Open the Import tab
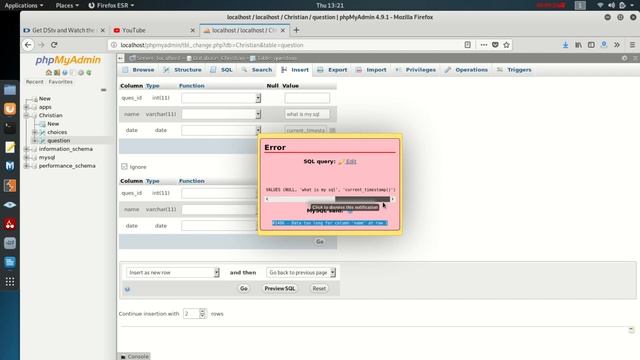Image resolution: width=640 pixels, height=360 pixels. click(x=371, y=70)
